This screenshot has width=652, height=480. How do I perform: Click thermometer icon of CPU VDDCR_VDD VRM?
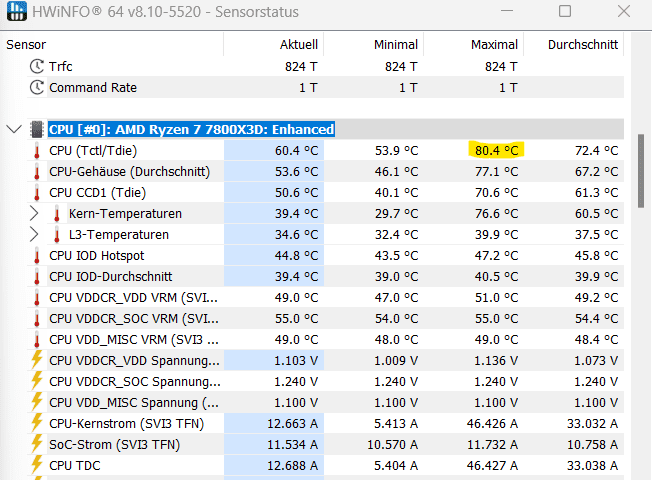click(37, 297)
